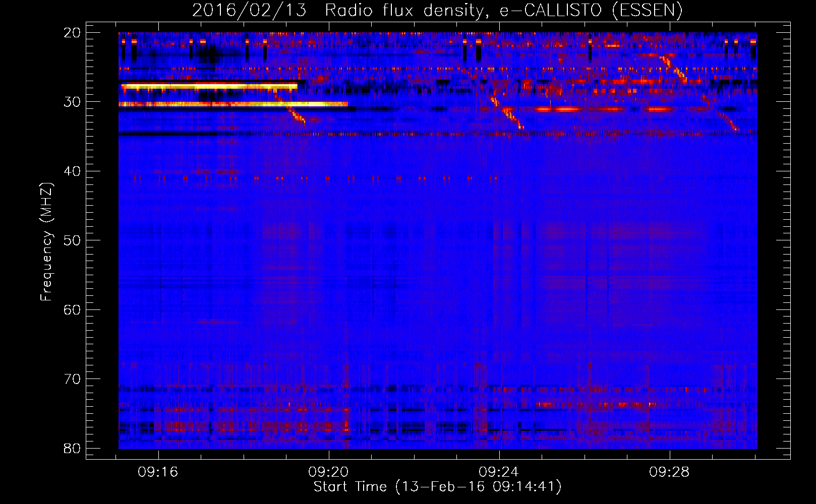Screen dimensions: 816x504
Task: Click the 40 frequency tick label
Action: (x=72, y=171)
